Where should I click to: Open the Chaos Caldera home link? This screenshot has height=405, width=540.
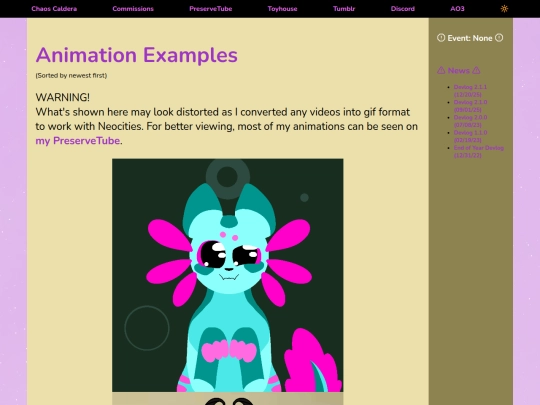click(54, 9)
